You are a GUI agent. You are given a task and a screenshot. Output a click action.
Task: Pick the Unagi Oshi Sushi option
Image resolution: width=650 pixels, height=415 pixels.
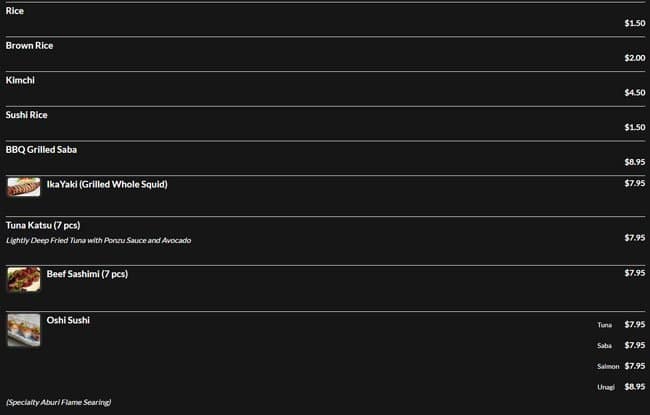(605, 387)
